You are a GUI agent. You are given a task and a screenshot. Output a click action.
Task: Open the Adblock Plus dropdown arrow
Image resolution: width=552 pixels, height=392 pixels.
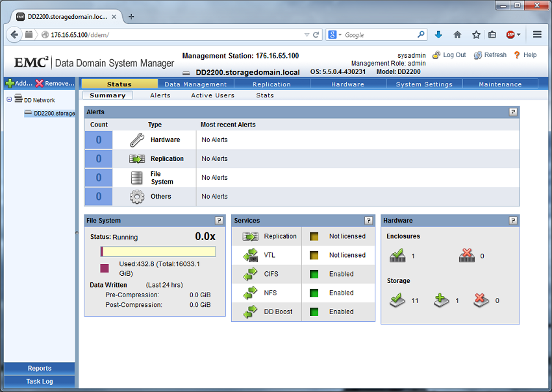[x=519, y=34]
